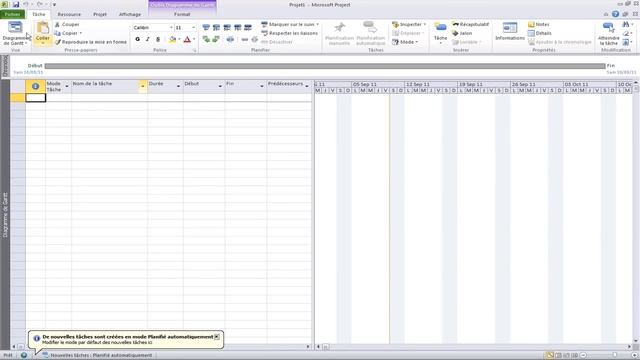Click the Chronologie timeline bar
The height and width of the screenshot is (360, 640).
coord(324,66)
